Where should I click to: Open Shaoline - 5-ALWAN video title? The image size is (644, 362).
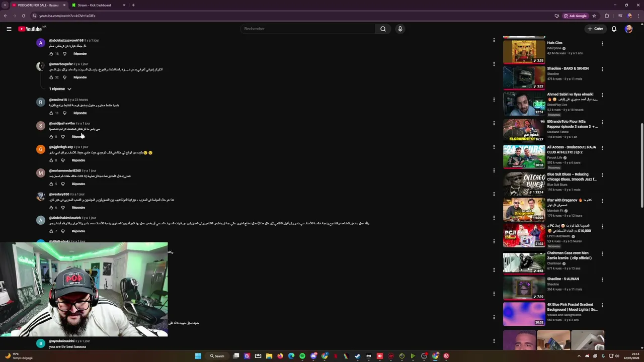(x=563, y=279)
